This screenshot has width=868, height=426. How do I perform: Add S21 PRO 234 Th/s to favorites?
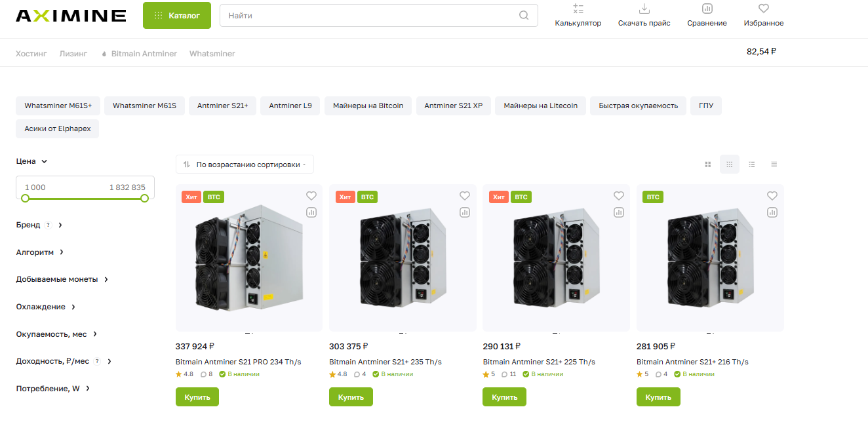[311, 196]
